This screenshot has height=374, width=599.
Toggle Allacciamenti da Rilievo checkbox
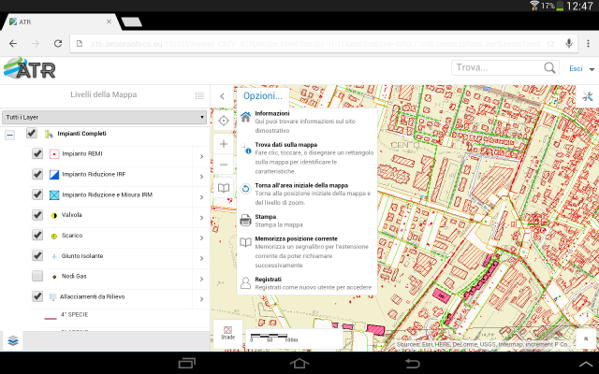37,296
